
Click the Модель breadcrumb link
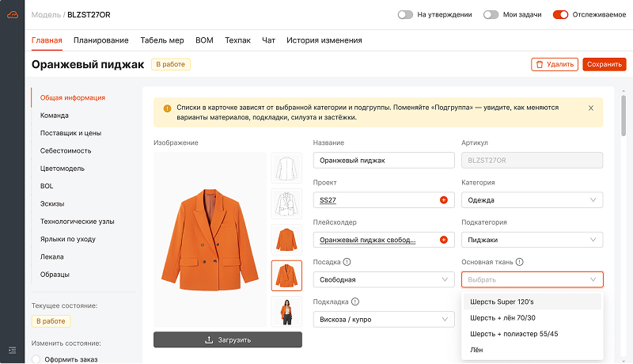tap(46, 15)
